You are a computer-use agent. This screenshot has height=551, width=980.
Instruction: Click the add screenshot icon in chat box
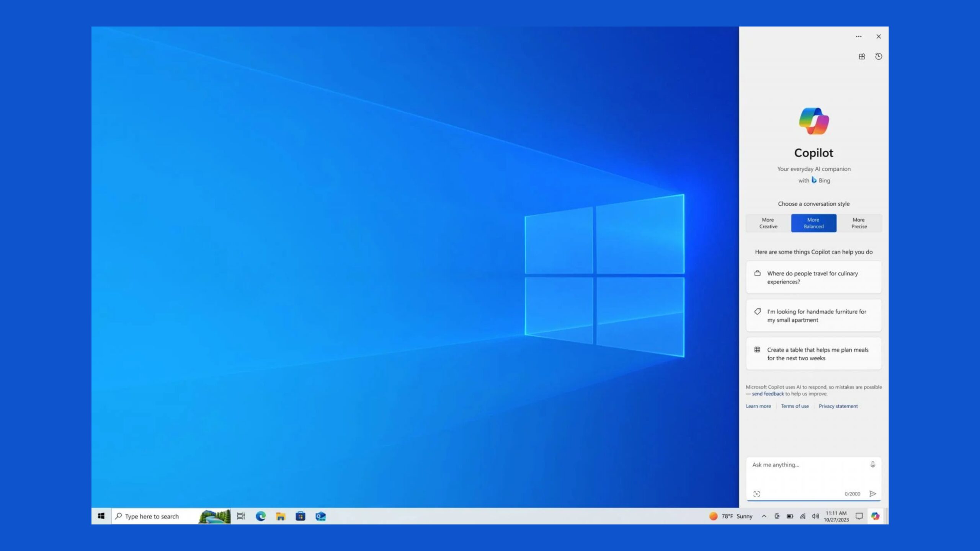tap(756, 494)
